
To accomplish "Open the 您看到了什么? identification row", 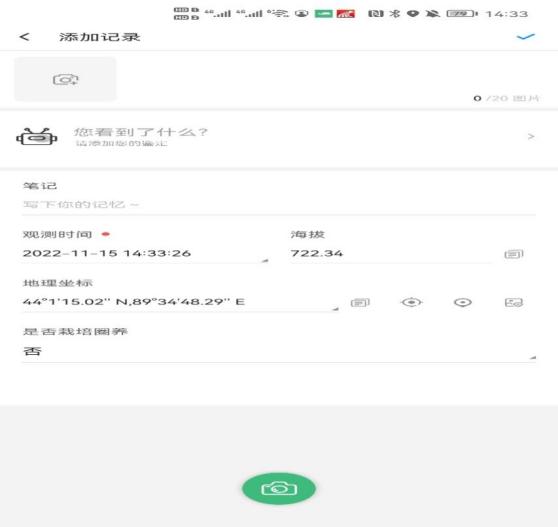I will 279,137.
